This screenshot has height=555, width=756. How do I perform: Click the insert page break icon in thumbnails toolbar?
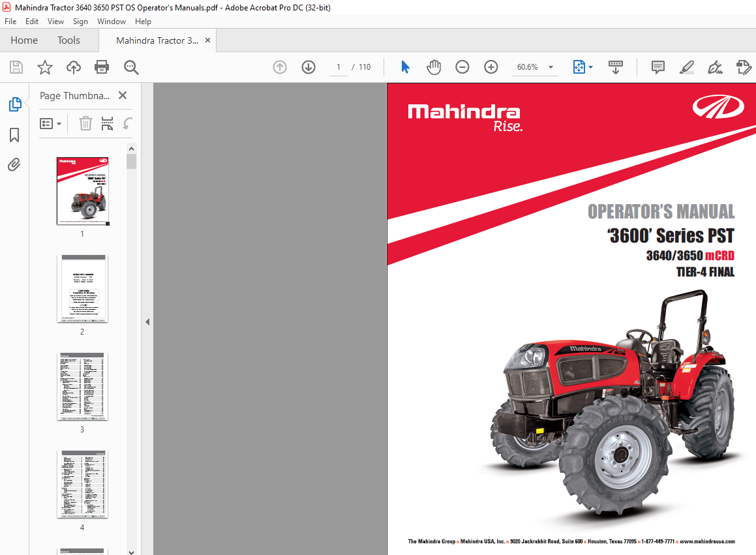click(107, 123)
